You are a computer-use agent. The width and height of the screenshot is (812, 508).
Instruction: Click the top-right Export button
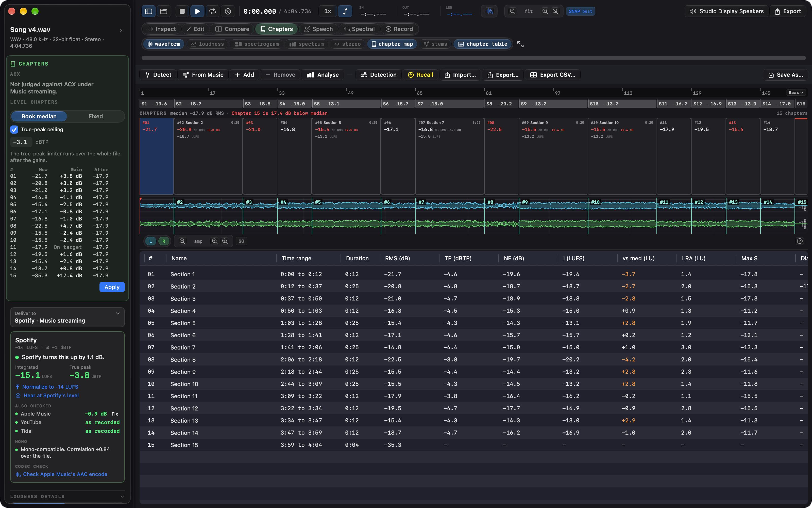click(787, 11)
